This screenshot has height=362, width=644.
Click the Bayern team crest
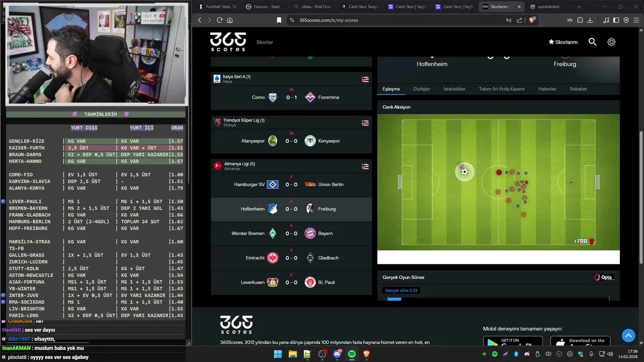tap(310, 233)
